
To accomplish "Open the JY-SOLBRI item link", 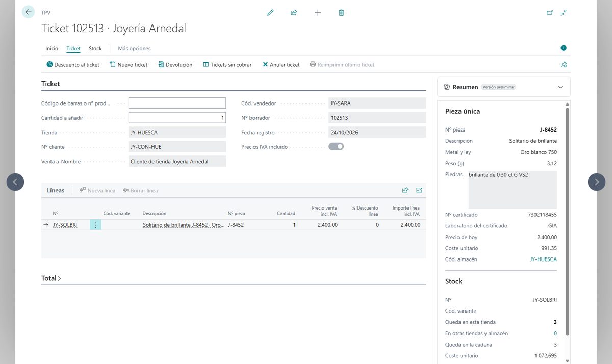I will coord(65,225).
